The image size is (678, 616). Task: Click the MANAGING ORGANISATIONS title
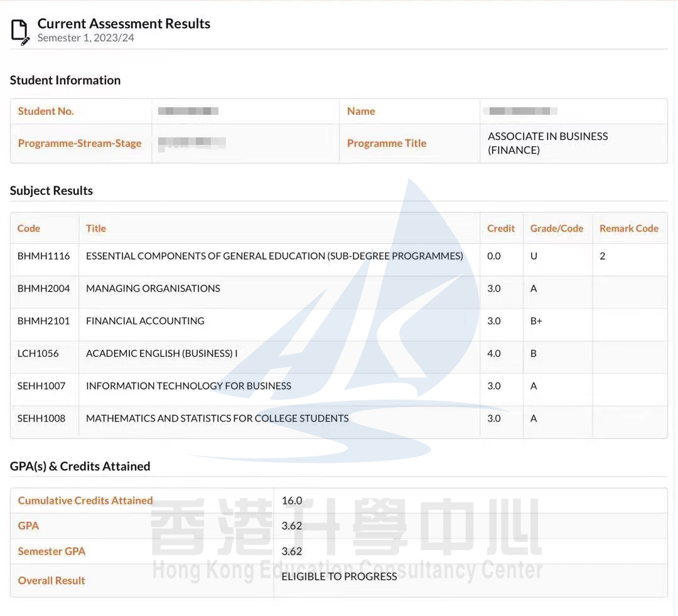[153, 289]
